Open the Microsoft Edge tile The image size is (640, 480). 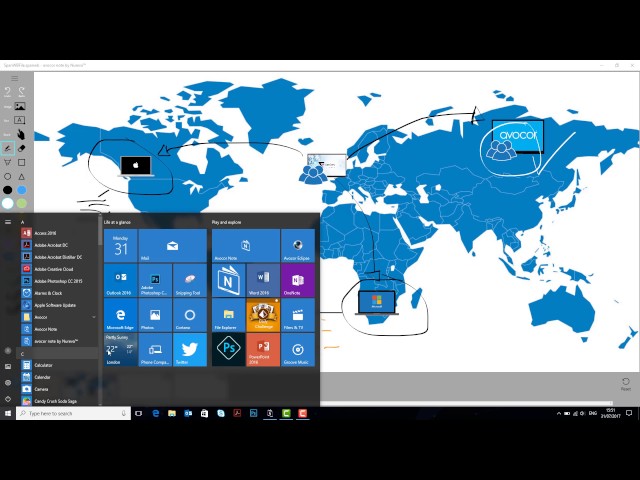click(x=121, y=315)
